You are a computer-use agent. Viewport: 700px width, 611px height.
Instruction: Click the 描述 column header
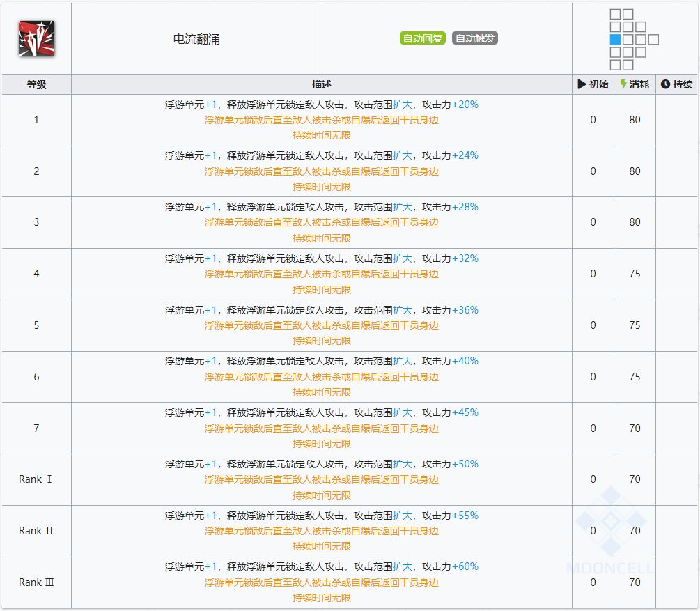[321, 84]
